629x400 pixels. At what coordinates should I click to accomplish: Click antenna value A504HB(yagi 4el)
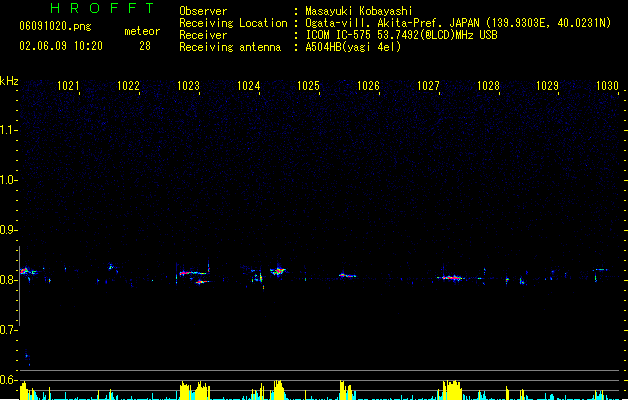pyautogui.click(x=353, y=47)
